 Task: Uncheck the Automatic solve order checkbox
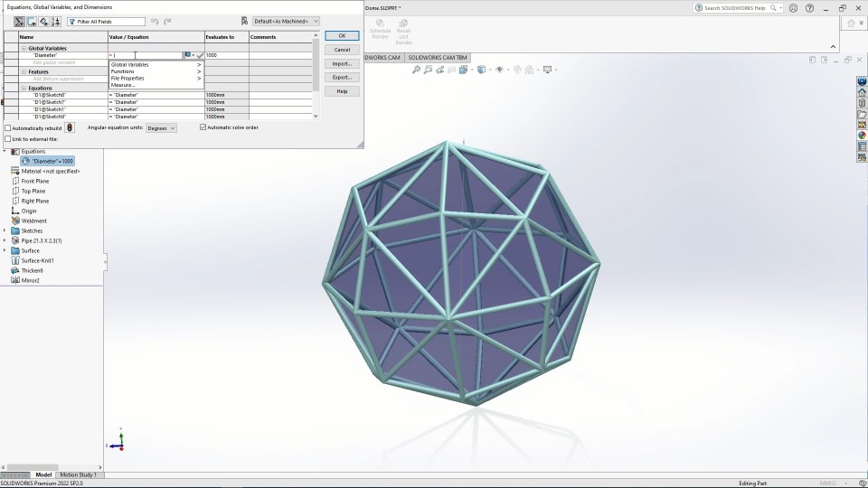tap(203, 127)
